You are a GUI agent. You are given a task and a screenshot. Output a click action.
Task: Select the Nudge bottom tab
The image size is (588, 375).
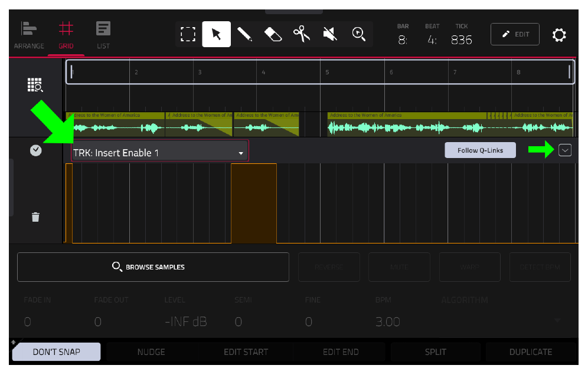click(x=151, y=352)
